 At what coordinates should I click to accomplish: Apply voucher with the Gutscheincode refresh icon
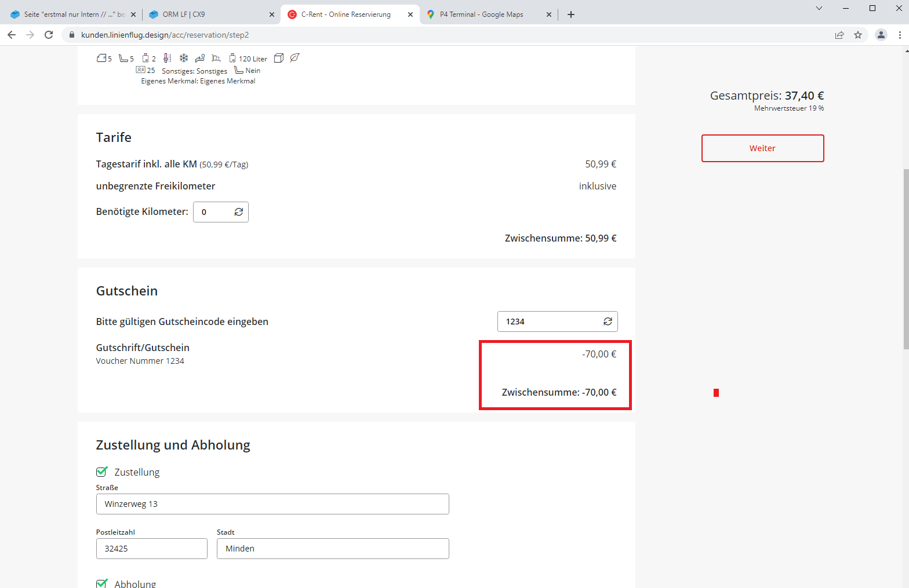(x=608, y=322)
